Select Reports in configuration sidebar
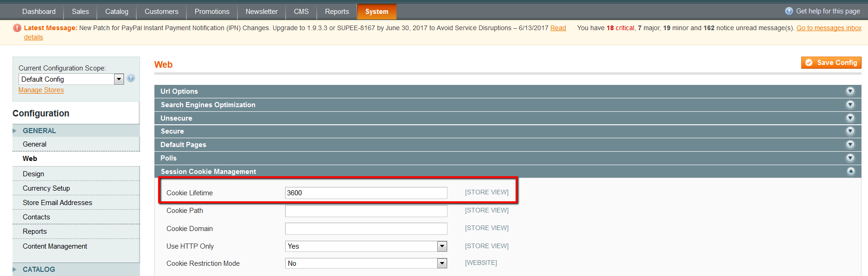This screenshot has height=276, width=868. pyautogui.click(x=76, y=231)
